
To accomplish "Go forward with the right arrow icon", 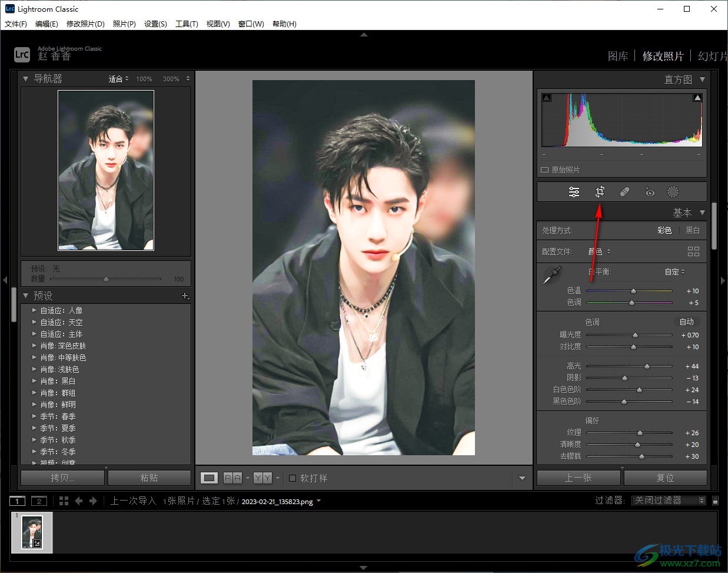I will [x=93, y=501].
